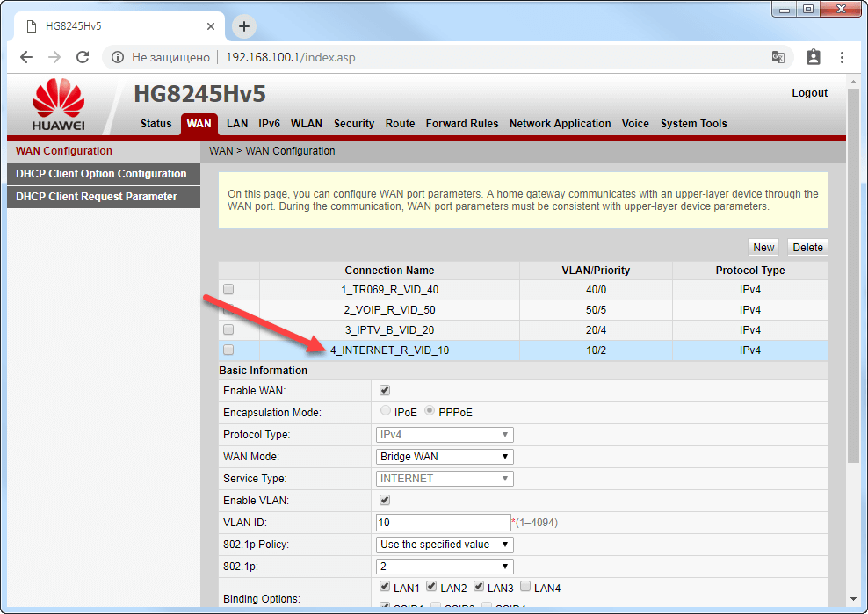The image size is (868, 614).
Task: Select checkbox for 1_TR069_R_VID_40 connection
Action: point(228,289)
